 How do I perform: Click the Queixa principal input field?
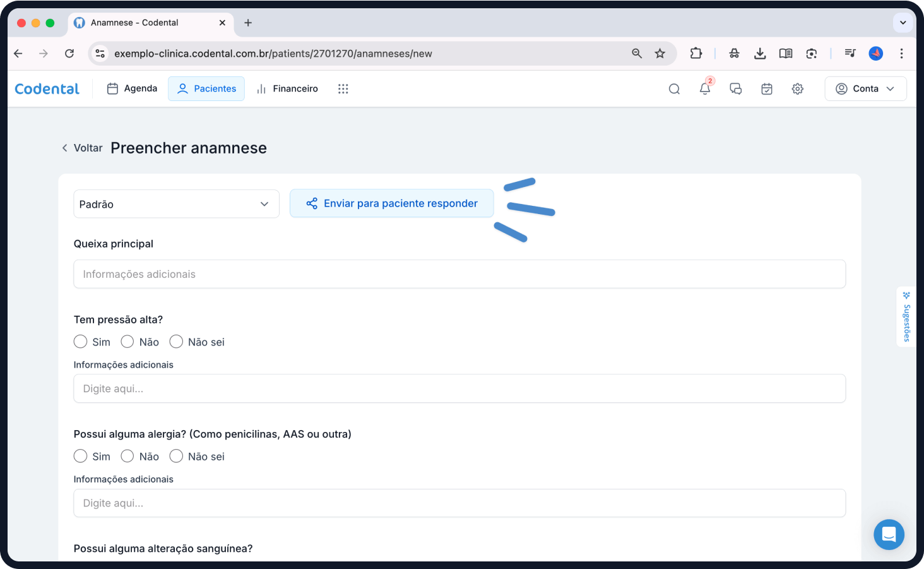[459, 274]
